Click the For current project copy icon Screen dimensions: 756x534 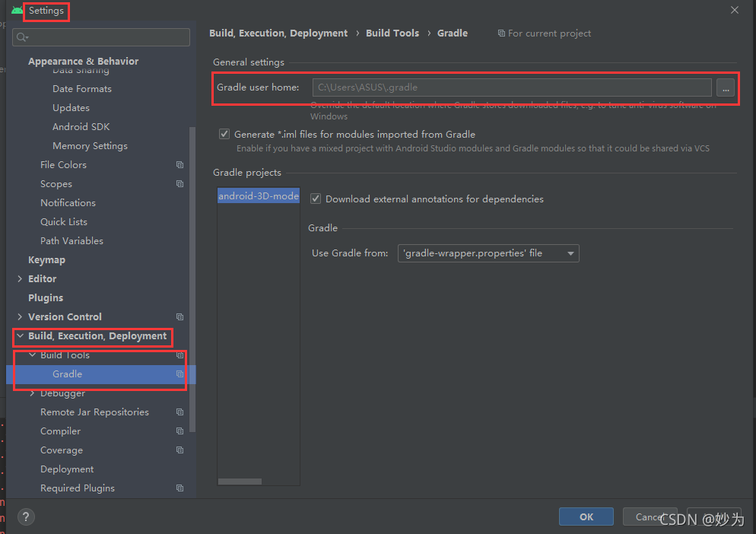pyautogui.click(x=501, y=33)
